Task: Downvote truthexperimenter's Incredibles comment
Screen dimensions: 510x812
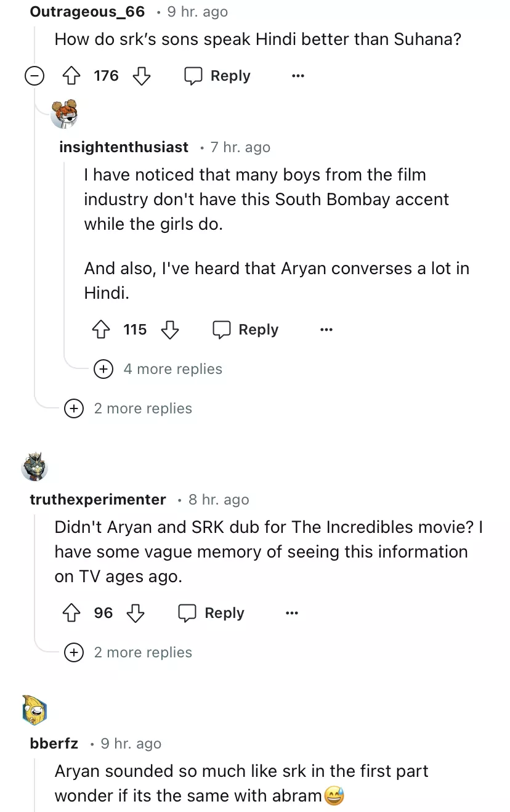Action: click(x=136, y=613)
